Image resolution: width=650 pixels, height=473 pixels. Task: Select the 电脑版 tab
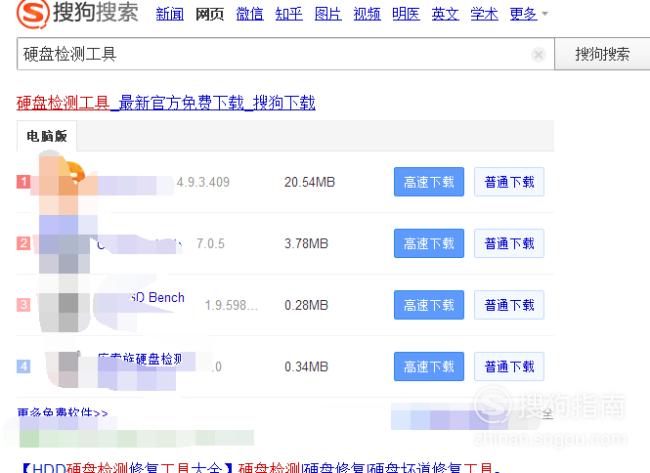pyautogui.click(x=46, y=136)
